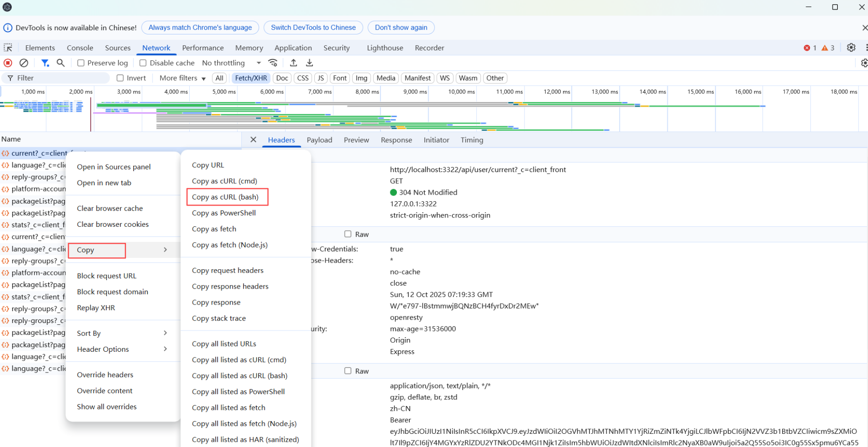
Task: Toggle the Manifest type filter
Action: click(418, 78)
